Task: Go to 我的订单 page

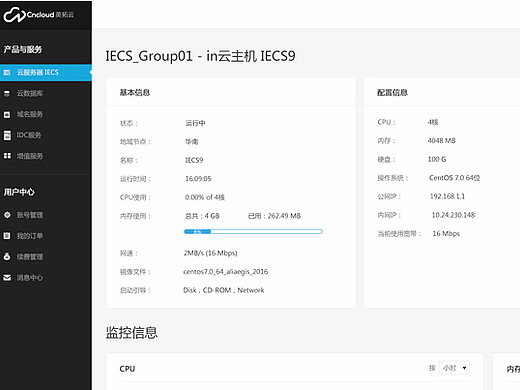Action: tap(46, 236)
